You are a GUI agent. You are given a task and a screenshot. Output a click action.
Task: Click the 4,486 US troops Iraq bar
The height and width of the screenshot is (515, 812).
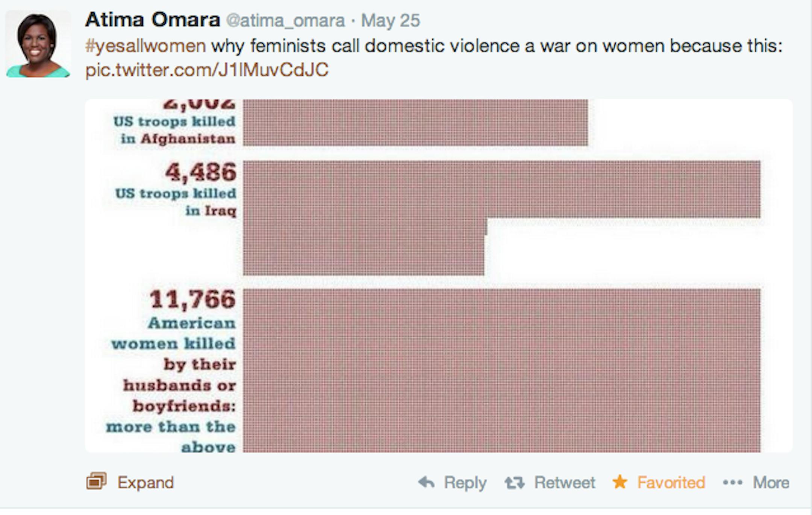(x=501, y=189)
